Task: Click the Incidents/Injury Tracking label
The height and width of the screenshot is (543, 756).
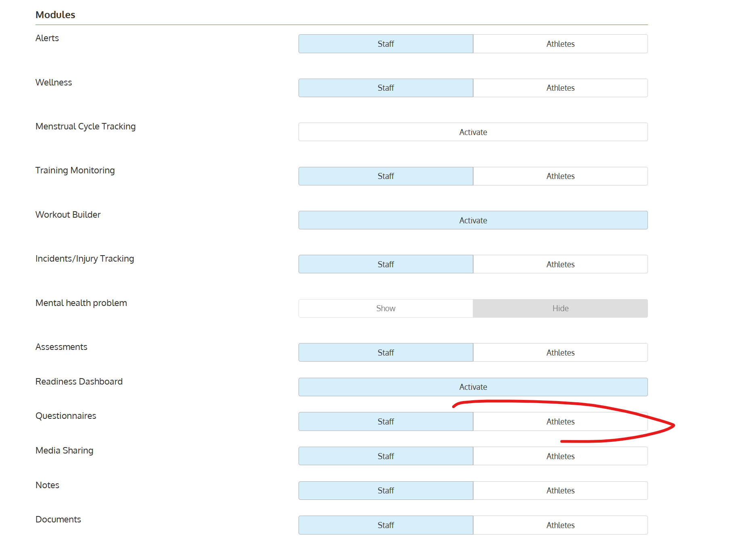Action: 85,259
